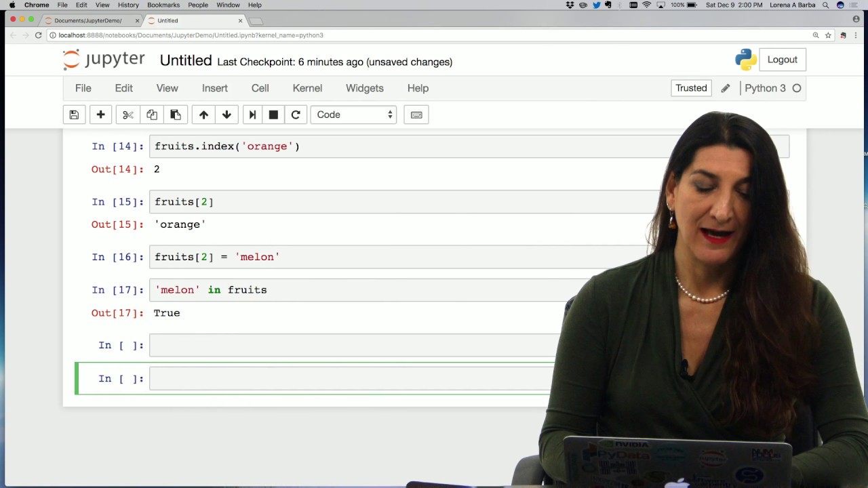The height and width of the screenshot is (488, 868).
Task: Open the Chrome Bookmarks menu in the macOS menu bar
Action: coord(163,5)
